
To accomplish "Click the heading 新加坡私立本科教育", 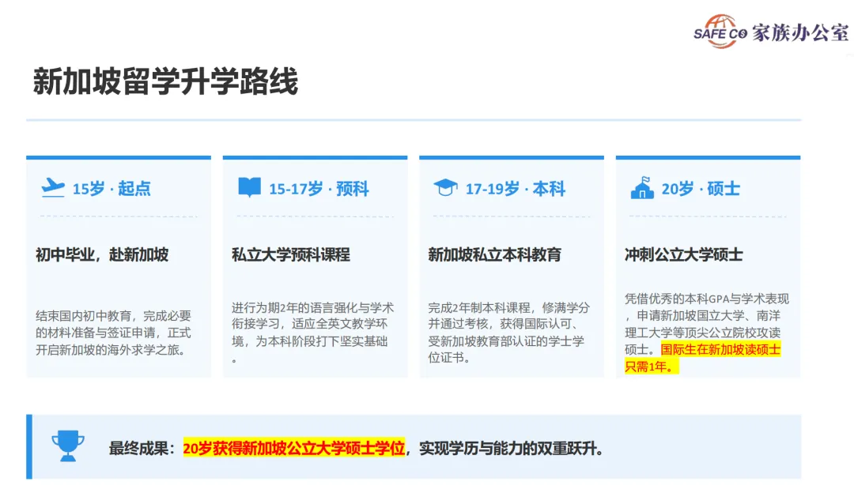I will coord(494,254).
